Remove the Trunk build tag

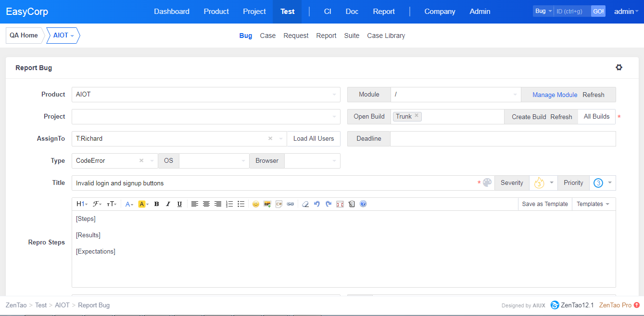[417, 116]
